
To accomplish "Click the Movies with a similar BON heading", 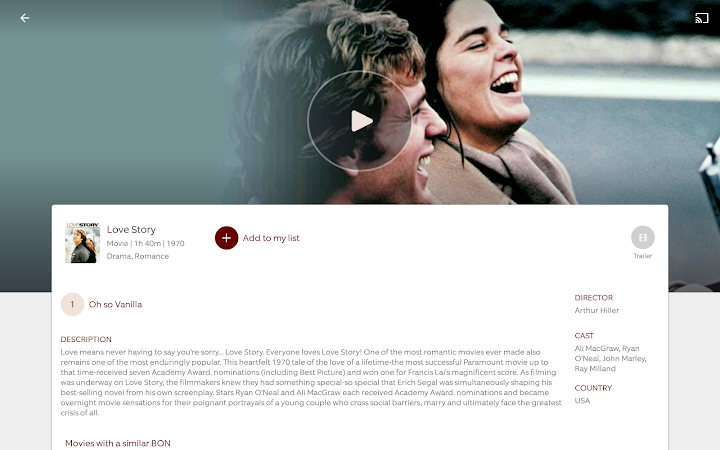I will (x=118, y=443).
